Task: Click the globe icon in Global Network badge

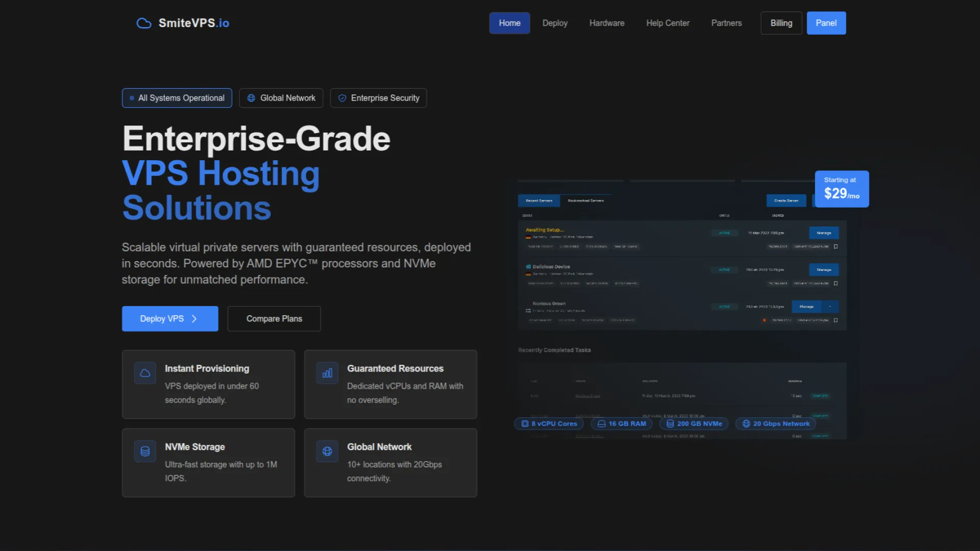Action: pos(251,98)
